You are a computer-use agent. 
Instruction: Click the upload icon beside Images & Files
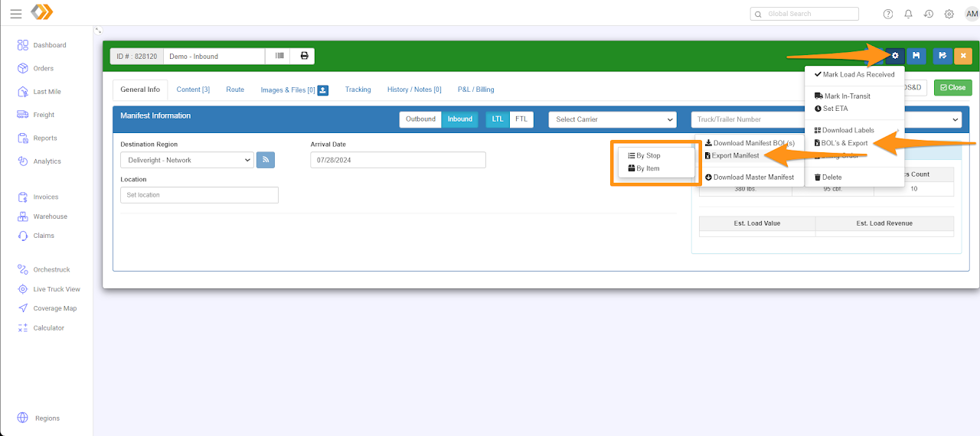tap(323, 90)
